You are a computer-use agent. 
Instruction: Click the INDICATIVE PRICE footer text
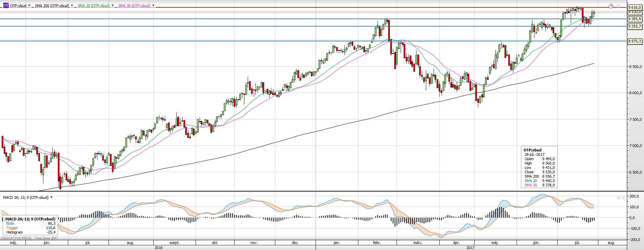pyautogui.click(x=16, y=238)
